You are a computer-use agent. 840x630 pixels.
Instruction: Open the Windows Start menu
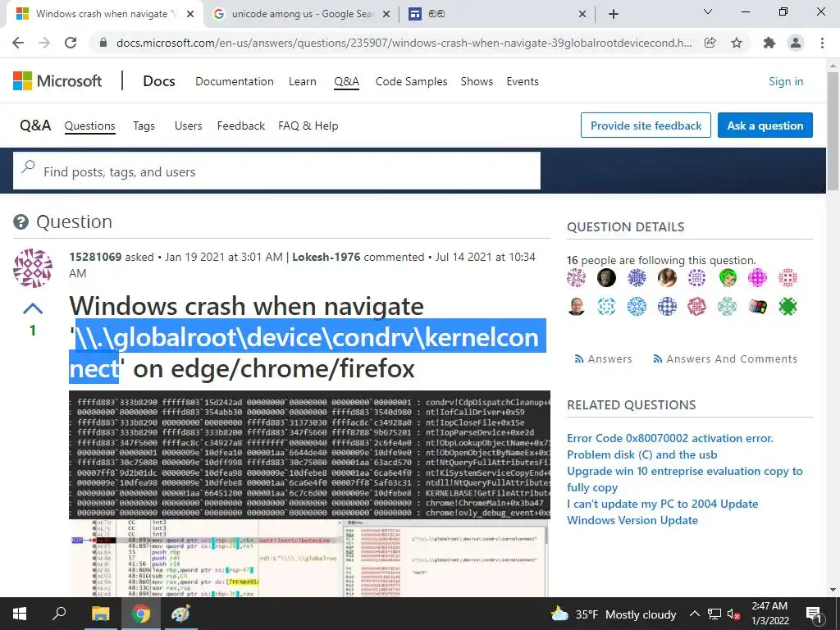(20, 614)
